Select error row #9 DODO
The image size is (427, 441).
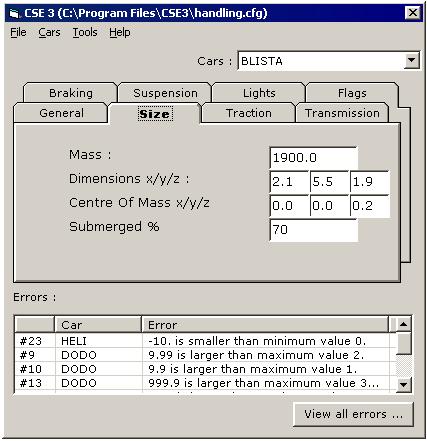click(205, 355)
